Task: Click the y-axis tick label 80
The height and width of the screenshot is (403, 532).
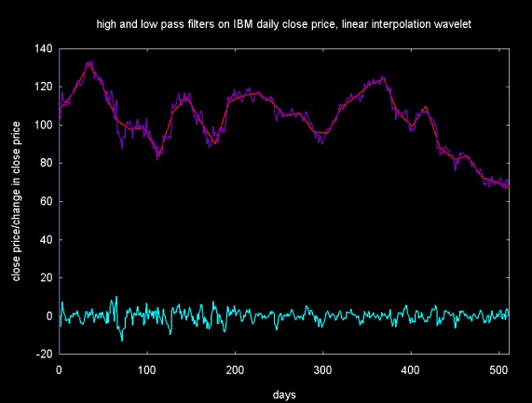Action: (47, 164)
